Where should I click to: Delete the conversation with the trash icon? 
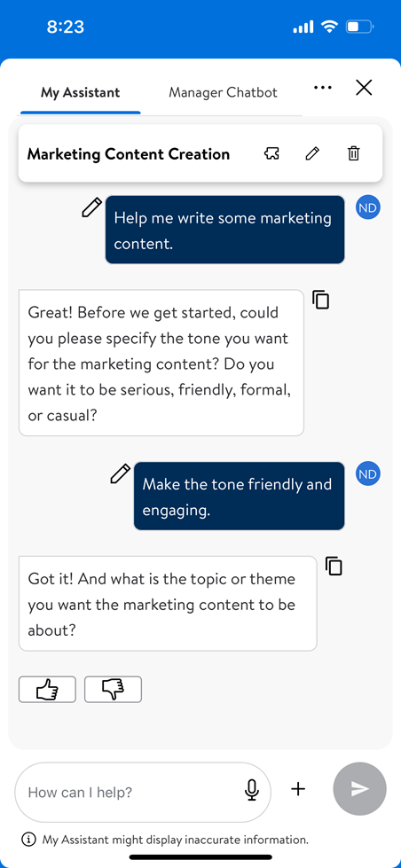tap(353, 153)
